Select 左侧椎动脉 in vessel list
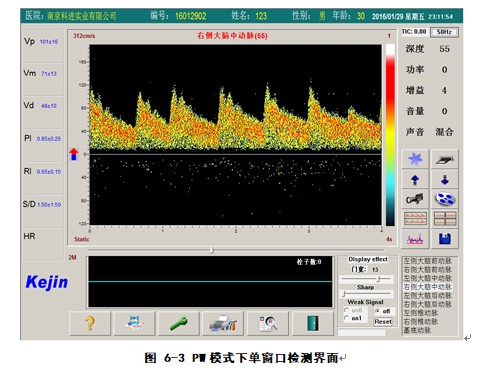 (x=421, y=313)
